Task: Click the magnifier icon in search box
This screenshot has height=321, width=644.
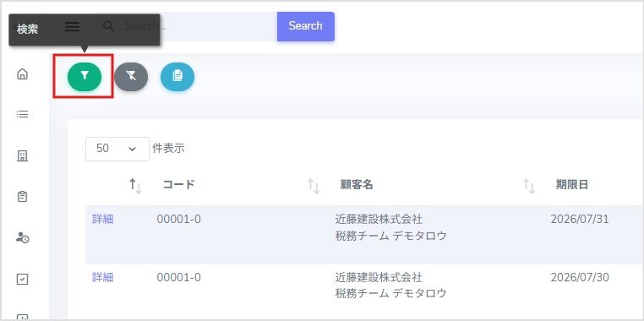Action: click(x=108, y=26)
